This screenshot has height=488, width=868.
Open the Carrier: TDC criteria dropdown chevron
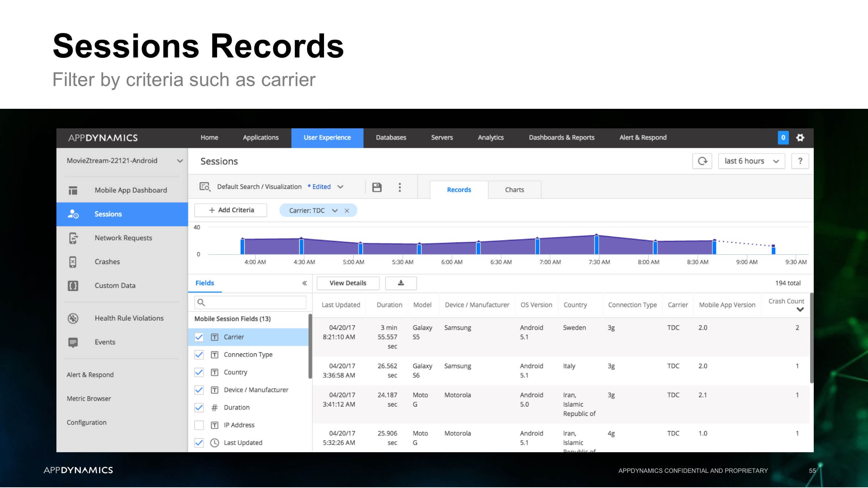[x=335, y=211]
